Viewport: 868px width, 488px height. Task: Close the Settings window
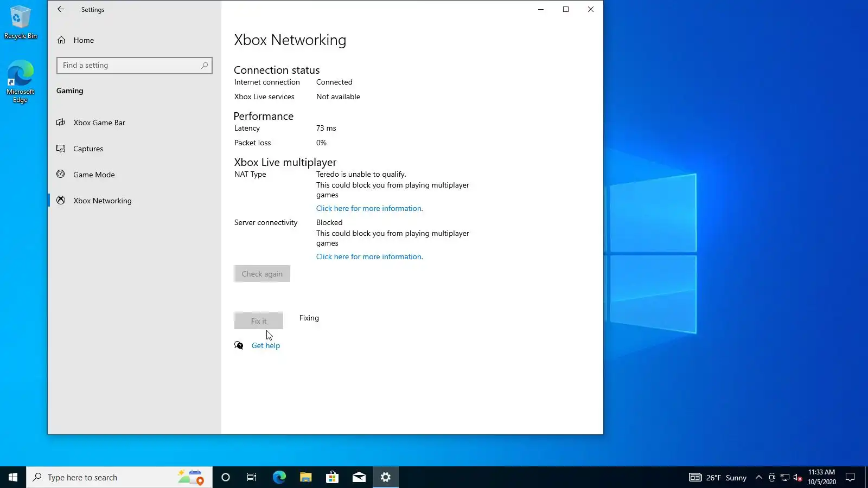click(591, 9)
